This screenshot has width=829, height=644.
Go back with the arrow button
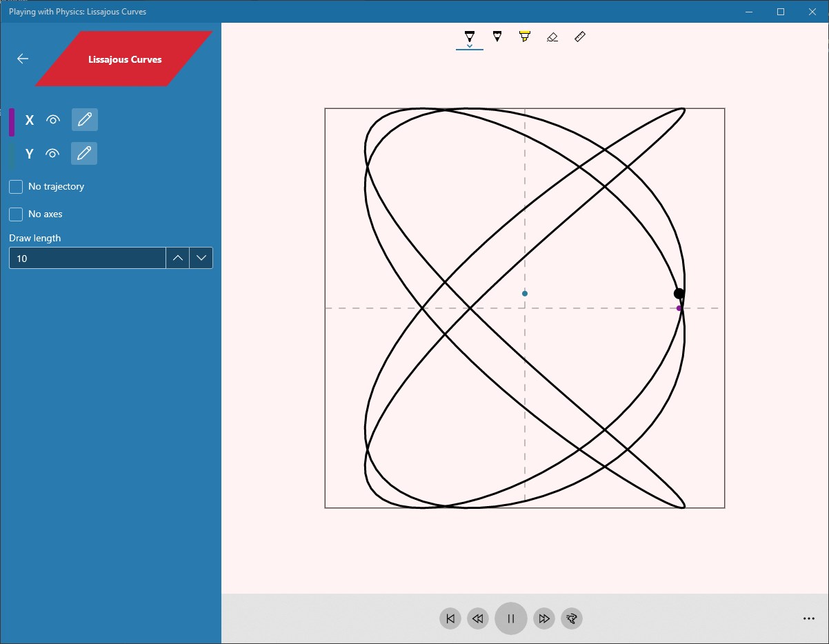[x=23, y=59]
